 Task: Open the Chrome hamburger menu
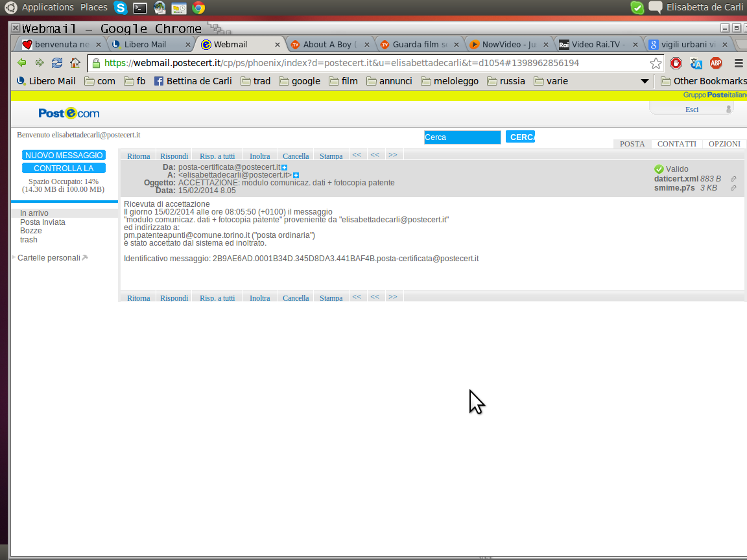pos(739,63)
